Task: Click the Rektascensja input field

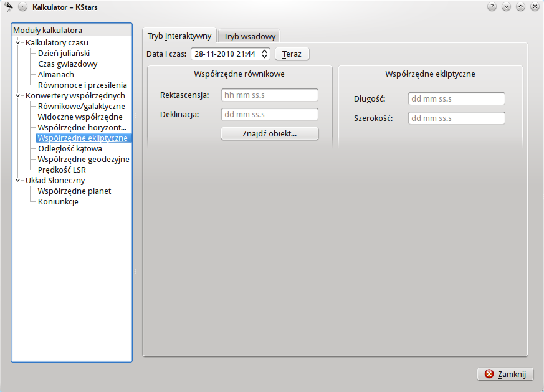Action: click(x=269, y=95)
